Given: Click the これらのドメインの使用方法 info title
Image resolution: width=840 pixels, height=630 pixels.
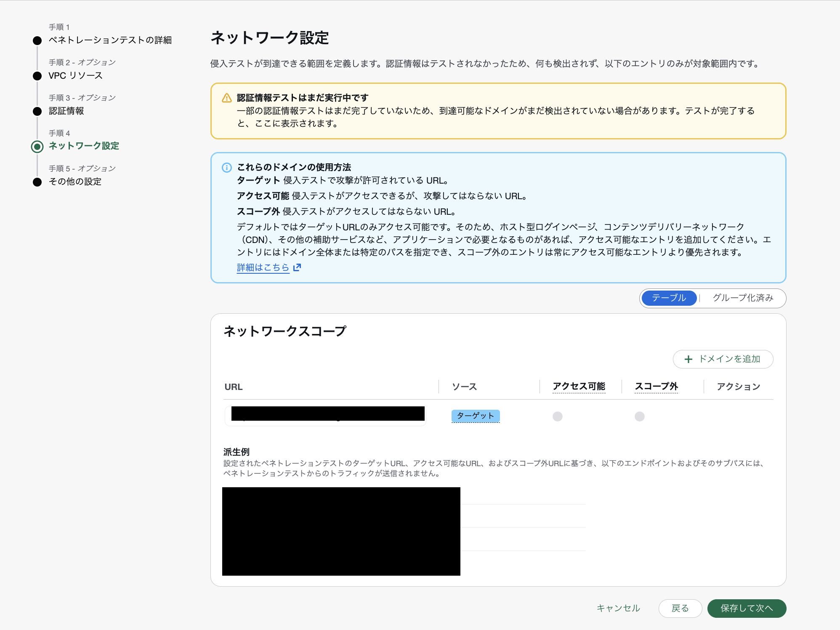Looking at the screenshot, I should 294,167.
